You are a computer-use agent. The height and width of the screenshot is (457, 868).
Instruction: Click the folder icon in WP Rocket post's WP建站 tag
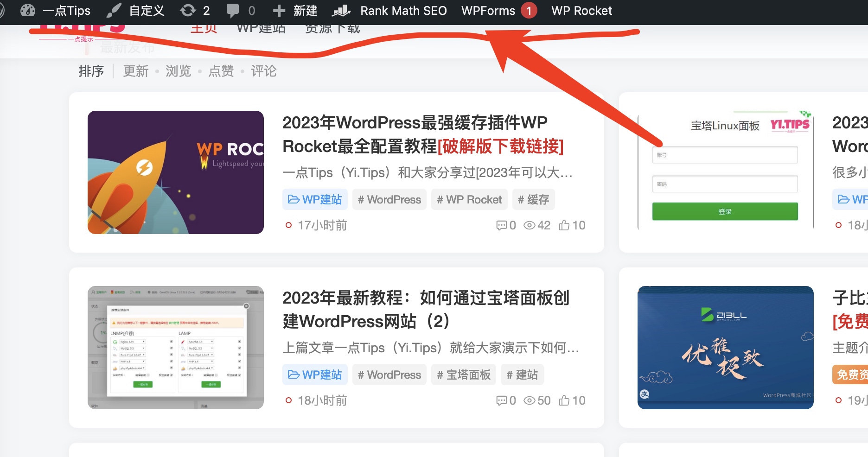(294, 199)
